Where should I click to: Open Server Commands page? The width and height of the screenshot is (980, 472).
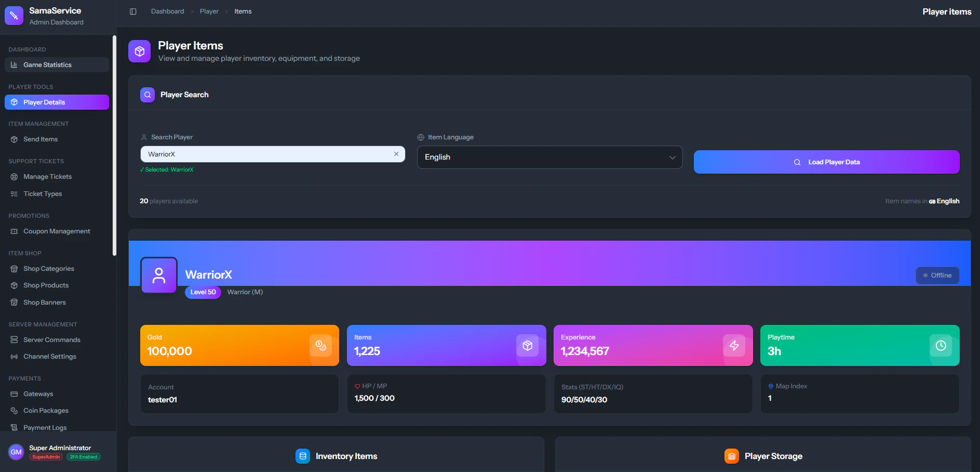tap(57, 340)
